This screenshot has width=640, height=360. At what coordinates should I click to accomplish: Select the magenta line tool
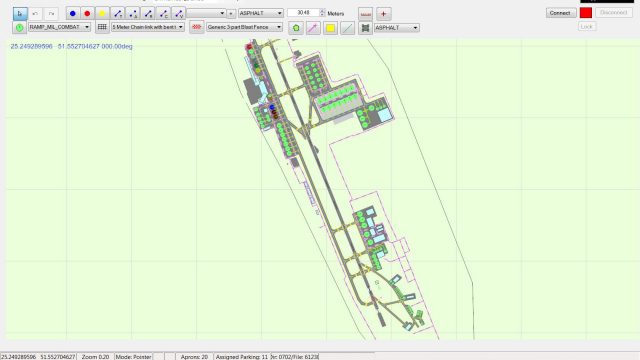313,28
